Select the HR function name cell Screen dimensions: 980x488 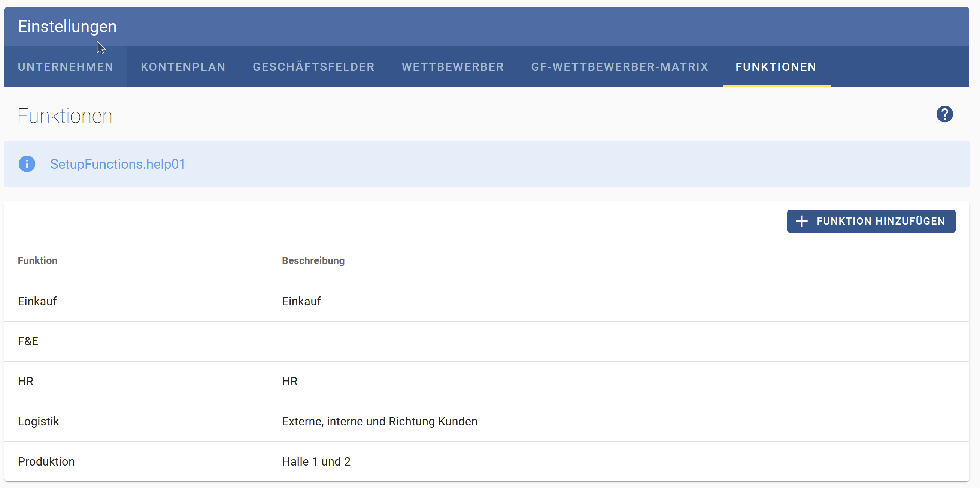26,382
